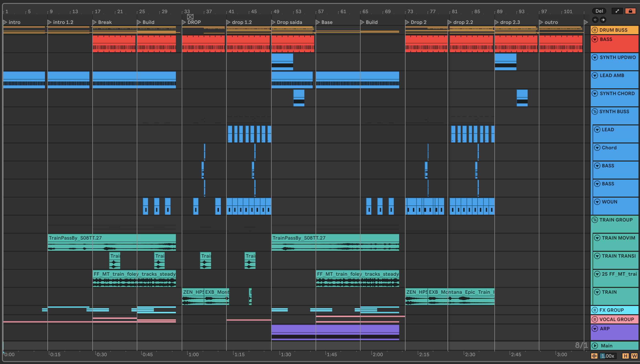Click the crossed box marker above the DROP locator
The height and width of the screenshot is (364, 640).
click(190, 17)
